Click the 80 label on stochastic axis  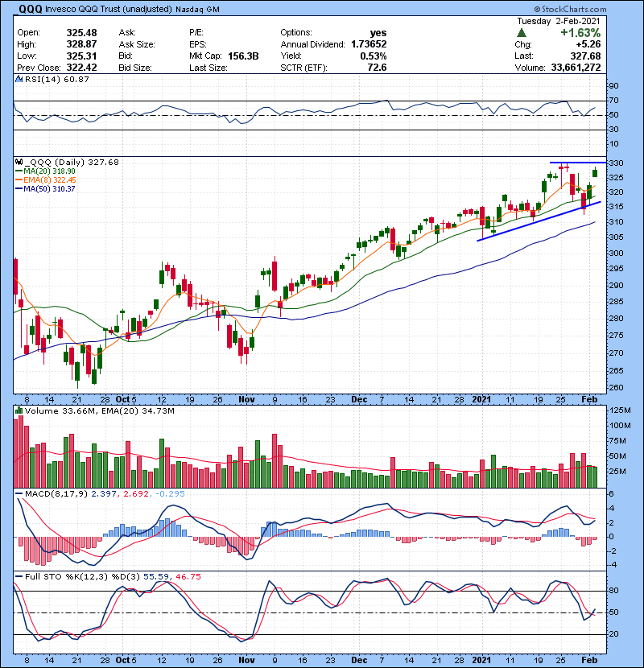coord(613,591)
